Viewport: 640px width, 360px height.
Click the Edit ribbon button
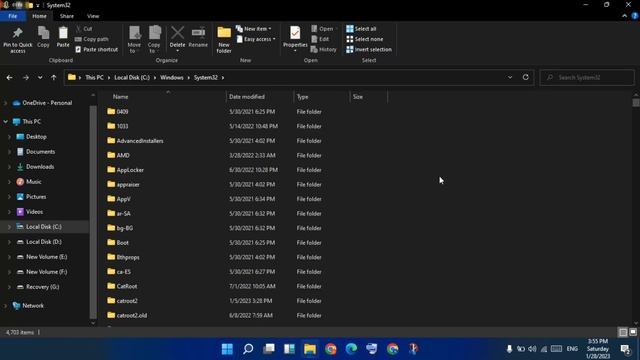pyautogui.click(x=320, y=39)
